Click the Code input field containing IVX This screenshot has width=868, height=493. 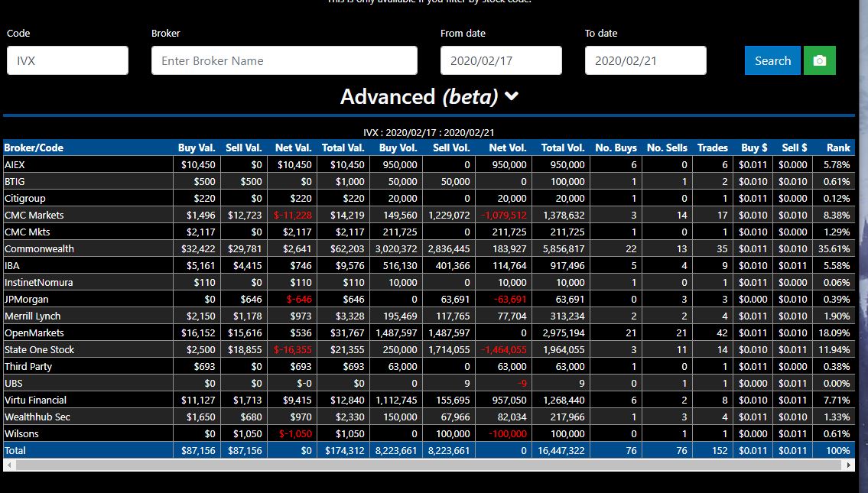coord(67,60)
